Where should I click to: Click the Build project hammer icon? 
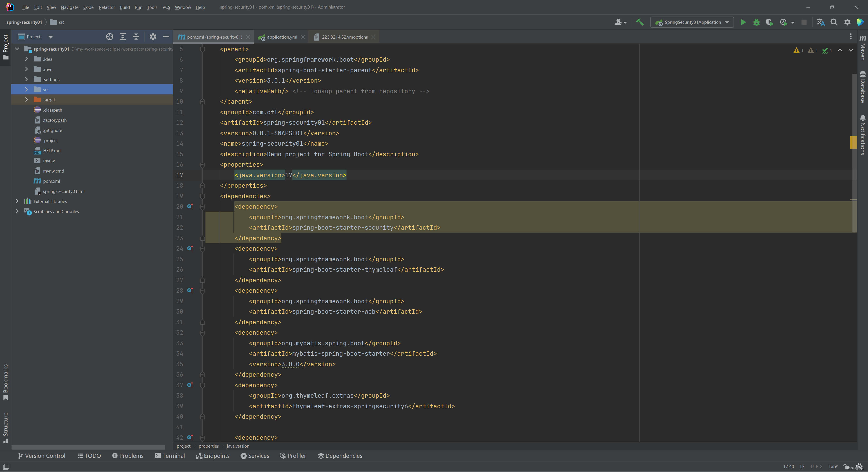tap(639, 22)
